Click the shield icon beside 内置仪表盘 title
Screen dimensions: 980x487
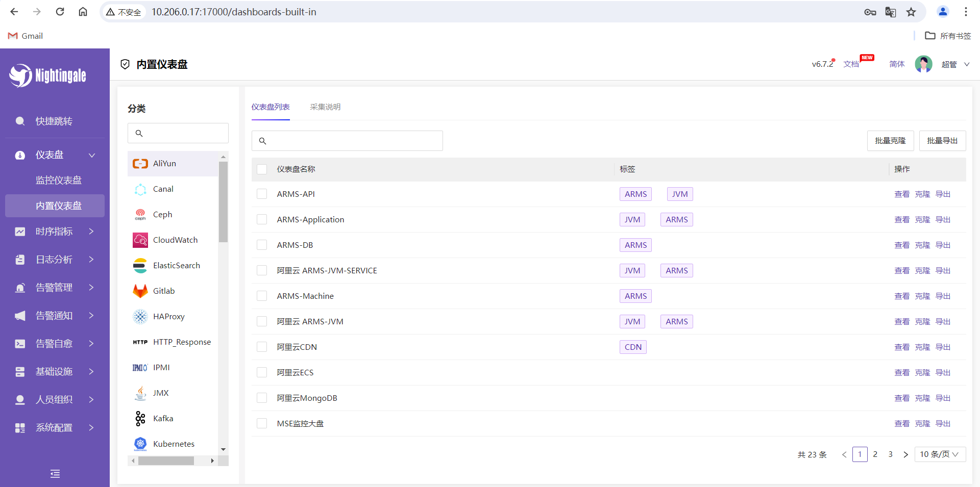[x=125, y=64]
